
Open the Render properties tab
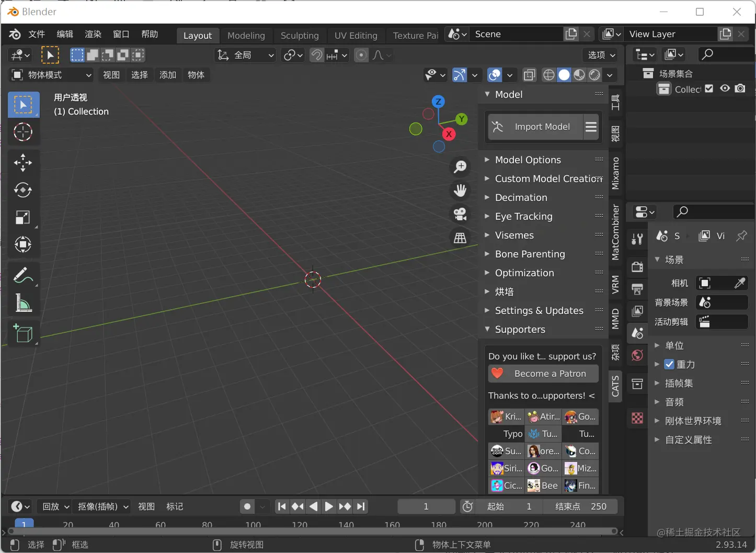click(637, 267)
